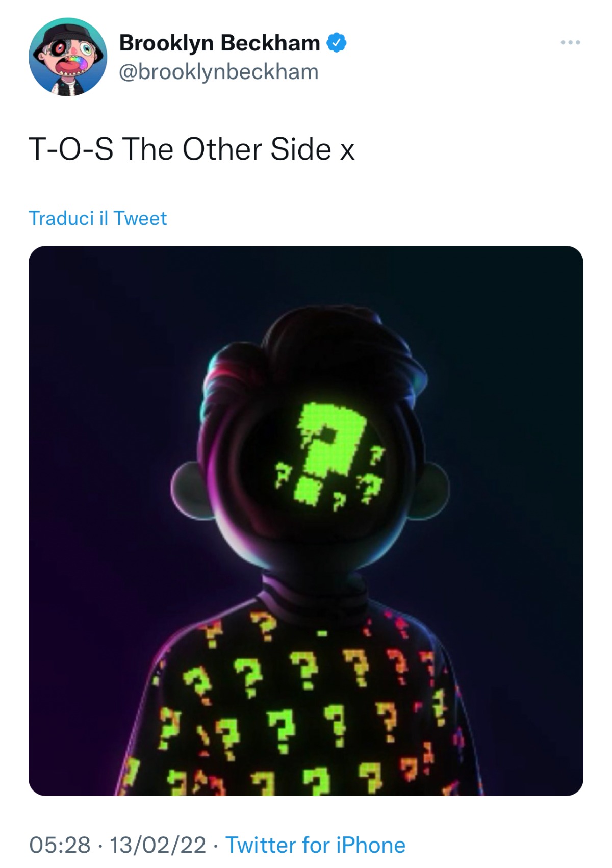Open the attached NFT character image
The width and height of the screenshot is (612, 868).
click(x=306, y=521)
